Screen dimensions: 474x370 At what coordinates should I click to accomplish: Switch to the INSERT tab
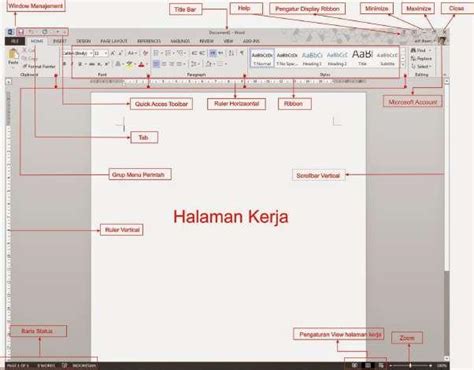pos(60,41)
